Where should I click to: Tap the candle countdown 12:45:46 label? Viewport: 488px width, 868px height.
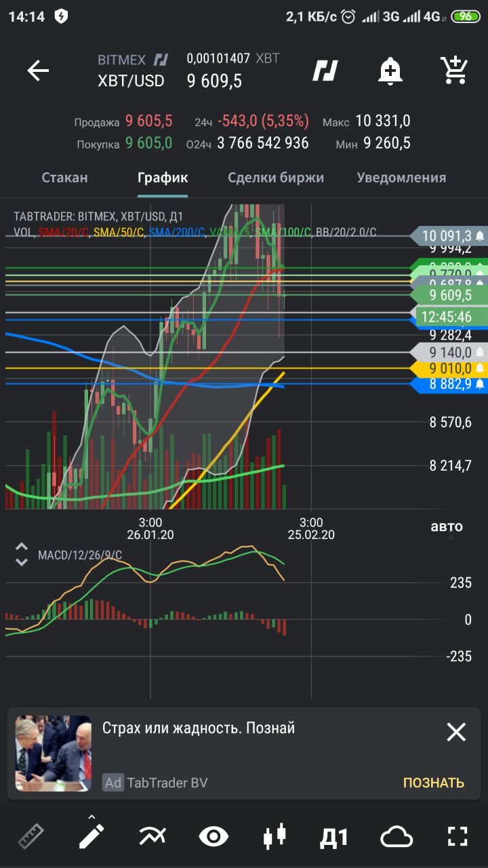pyautogui.click(x=446, y=317)
